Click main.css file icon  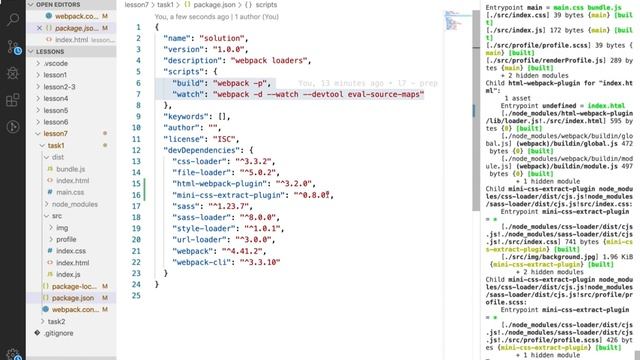50,192
